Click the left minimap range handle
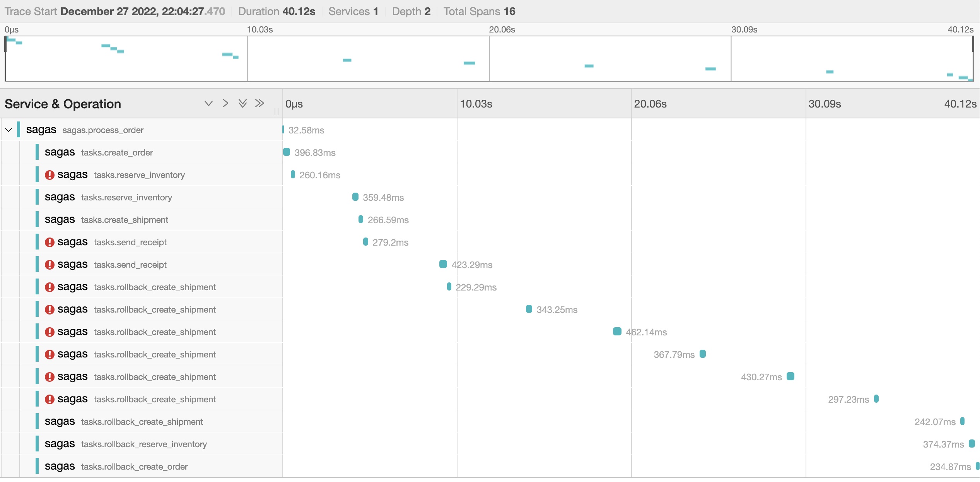The width and height of the screenshot is (980, 482). (x=5, y=44)
